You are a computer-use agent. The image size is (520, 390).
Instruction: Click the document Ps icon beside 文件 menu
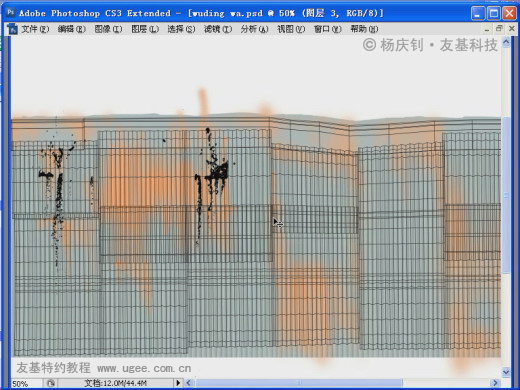12,29
